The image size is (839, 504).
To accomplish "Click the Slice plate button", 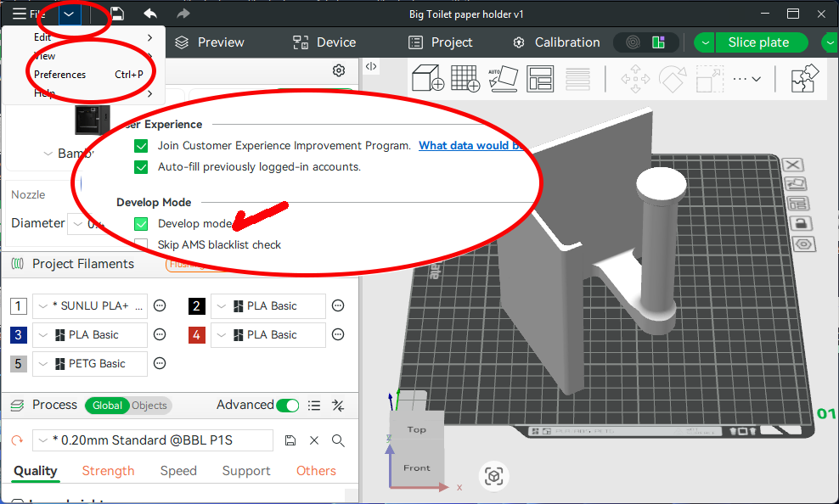I will point(758,42).
